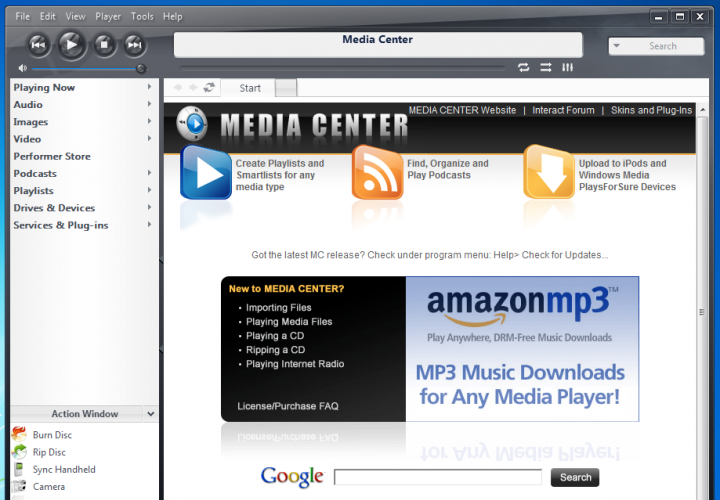Viewport: 720px width, 500px height.
Task: Open MEDIA CENTER Website link
Action: [x=462, y=110]
